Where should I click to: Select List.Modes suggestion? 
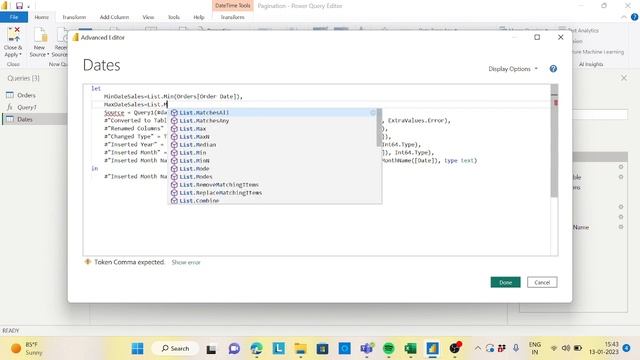coord(272,177)
